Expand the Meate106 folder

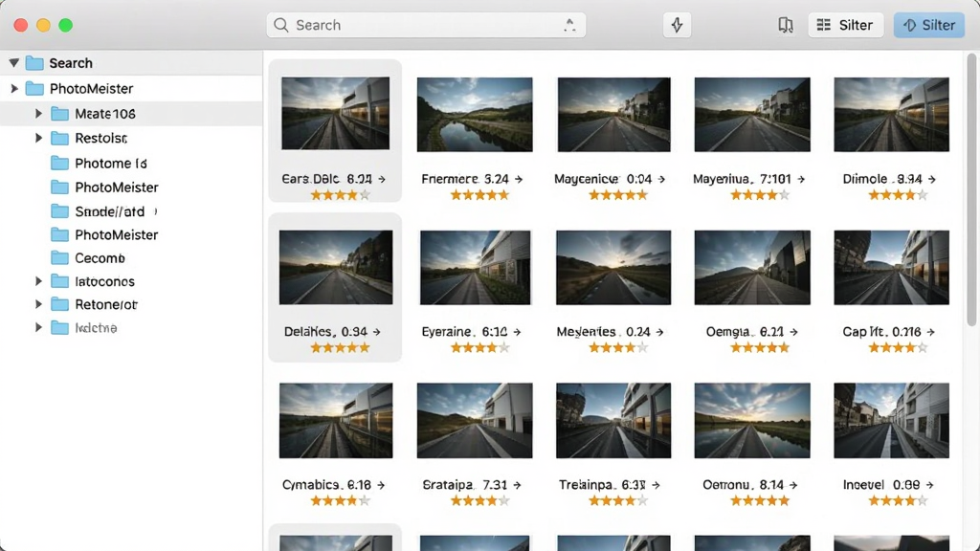pos(38,114)
